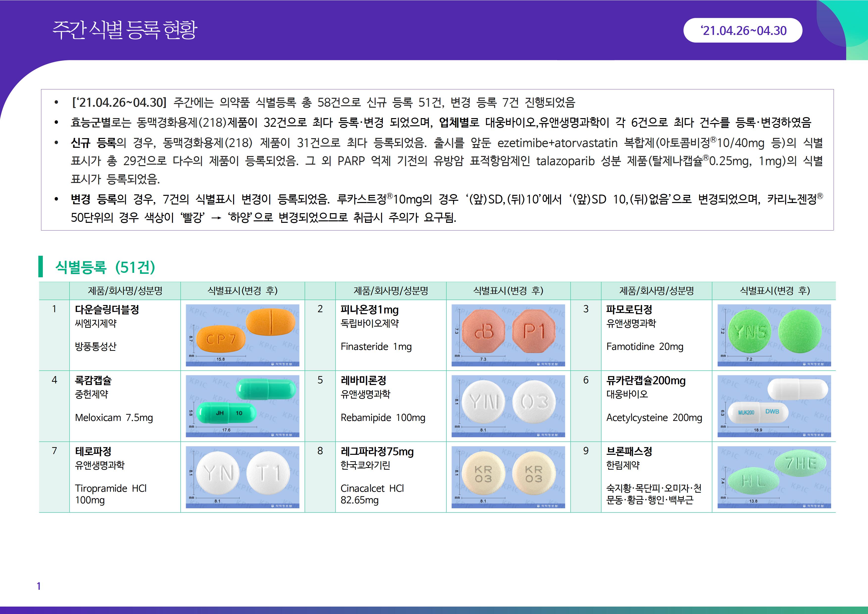
Task: Select product name 다운슬링더블정
Action: [x=107, y=309]
